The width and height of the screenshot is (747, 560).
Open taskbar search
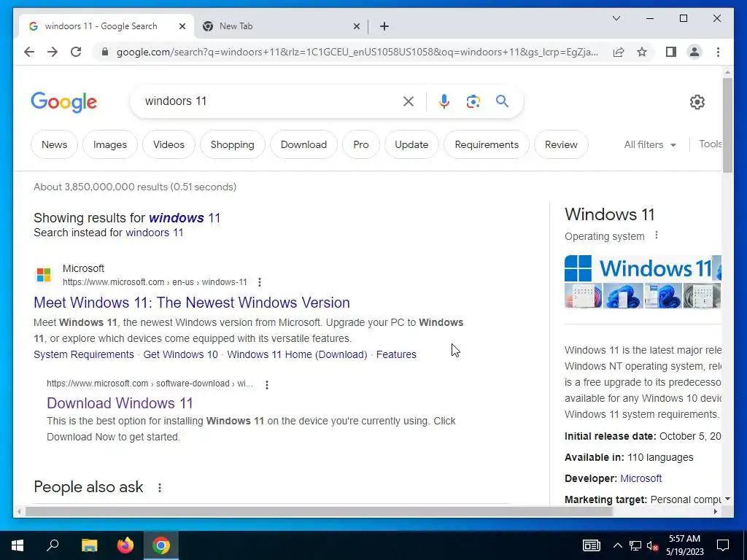[53, 545]
